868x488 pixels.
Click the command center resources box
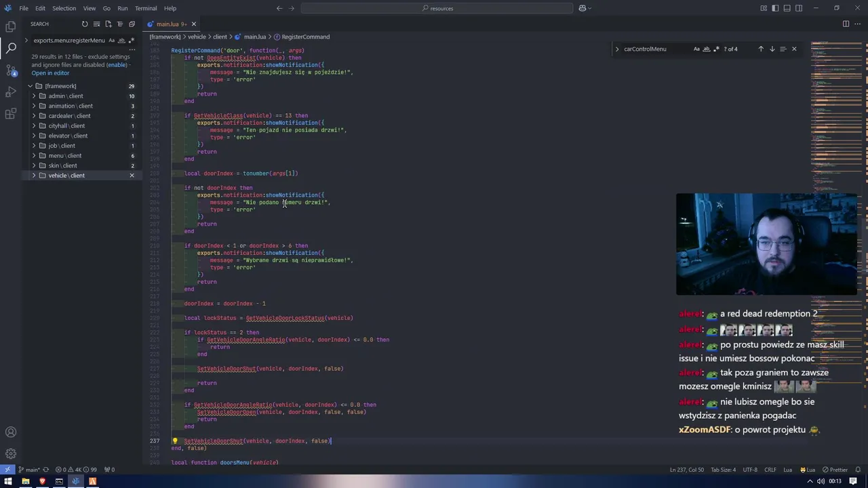[x=437, y=8]
